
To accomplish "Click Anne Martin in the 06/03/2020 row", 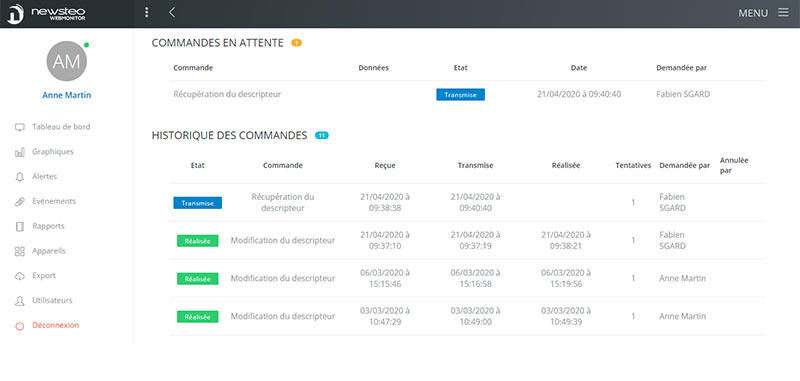I will pyautogui.click(x=683, y=278).
